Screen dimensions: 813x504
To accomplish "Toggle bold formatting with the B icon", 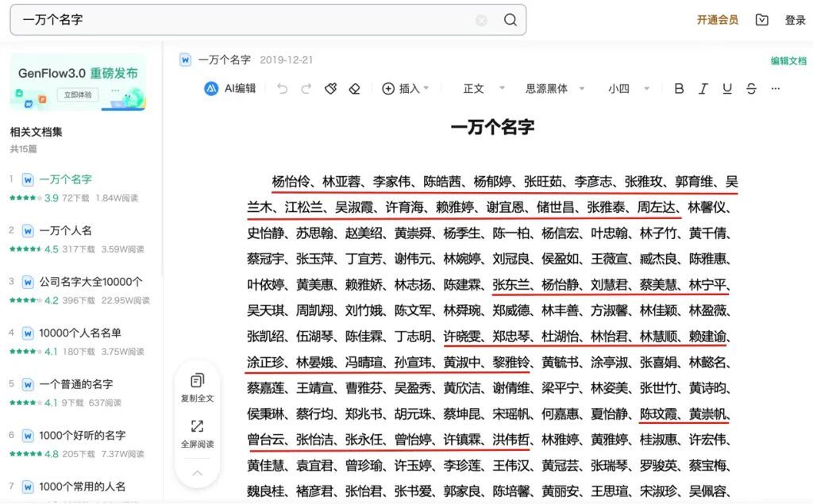I will [x=679, y=89].
